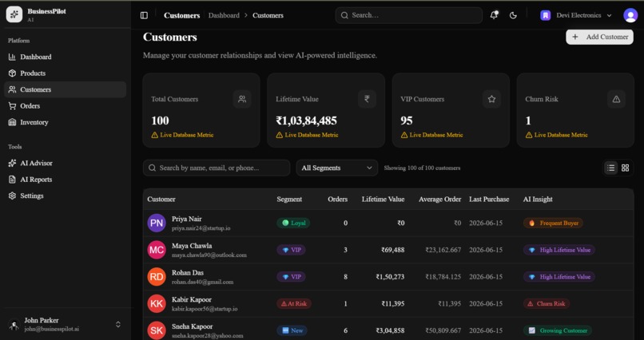Toggle the sidebar panel icon
The width and height of the screenshot is (644, 340).
[144, 15]
